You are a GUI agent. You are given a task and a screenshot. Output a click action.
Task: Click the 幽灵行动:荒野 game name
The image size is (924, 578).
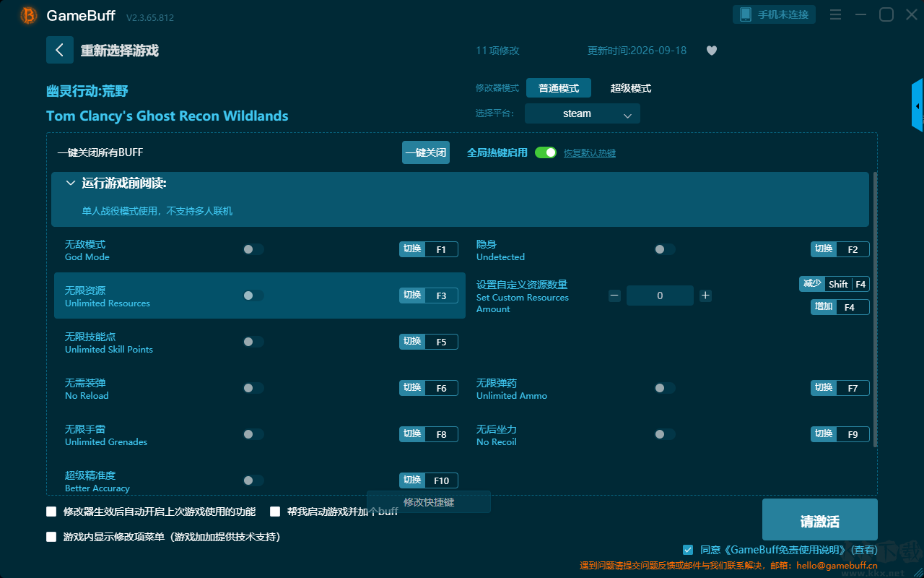(87, 91)
